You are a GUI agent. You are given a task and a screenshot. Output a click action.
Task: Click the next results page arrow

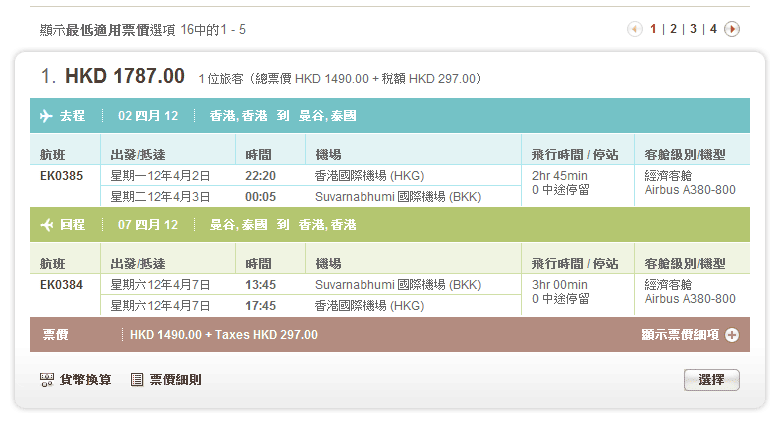click(x=732, y=29)
